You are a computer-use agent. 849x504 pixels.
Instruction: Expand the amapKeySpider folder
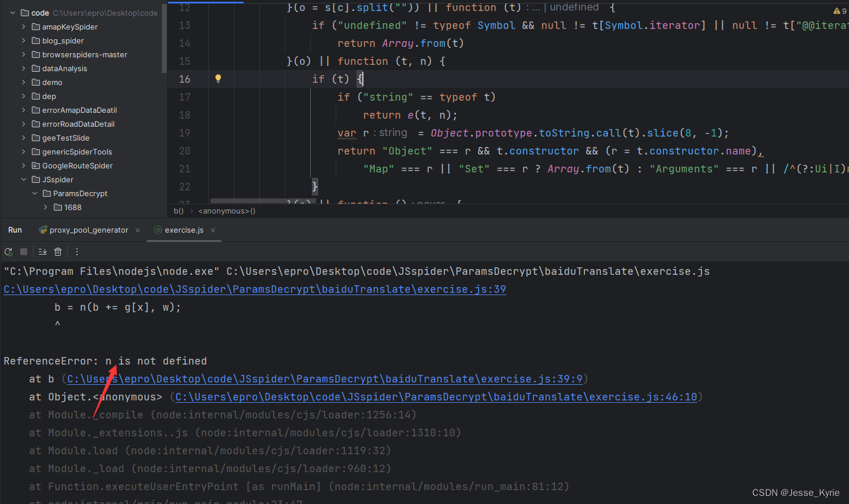click(24, 27)
